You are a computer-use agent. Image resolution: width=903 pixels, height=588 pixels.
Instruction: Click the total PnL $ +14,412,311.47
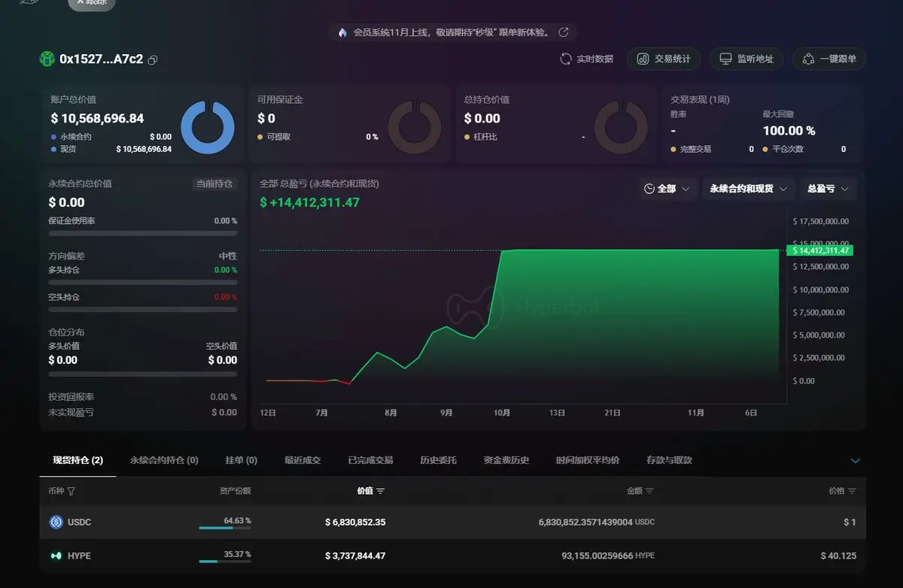click(x=309, y=202)
